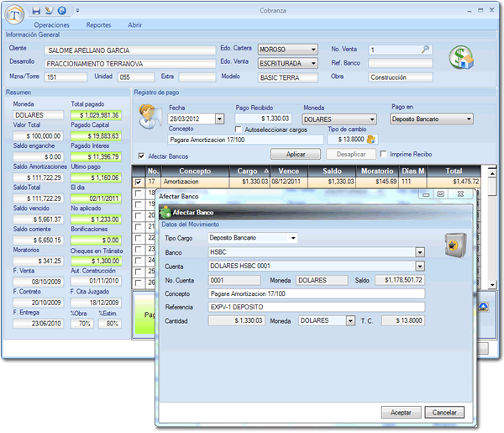Open the Fecha date picker dropdown
The image size is (504, 433).
tap(219, 119)
